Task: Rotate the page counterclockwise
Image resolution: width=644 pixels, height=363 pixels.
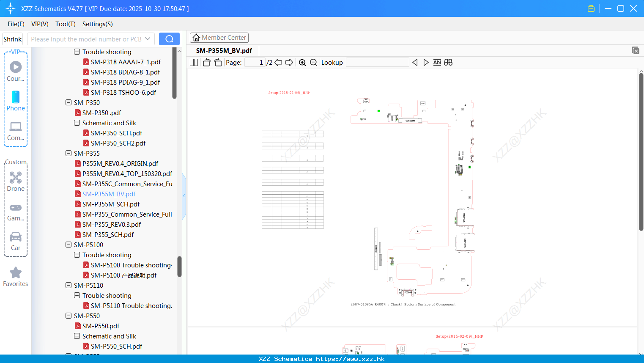Action: [x=207, y=63]
